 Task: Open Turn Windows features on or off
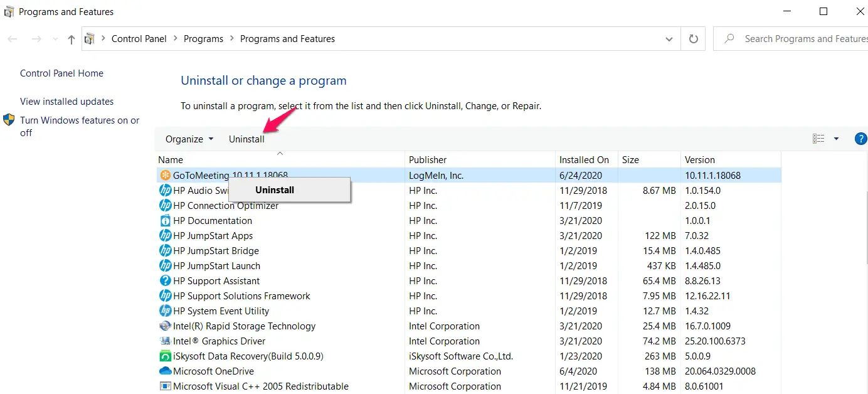point(80,126)
